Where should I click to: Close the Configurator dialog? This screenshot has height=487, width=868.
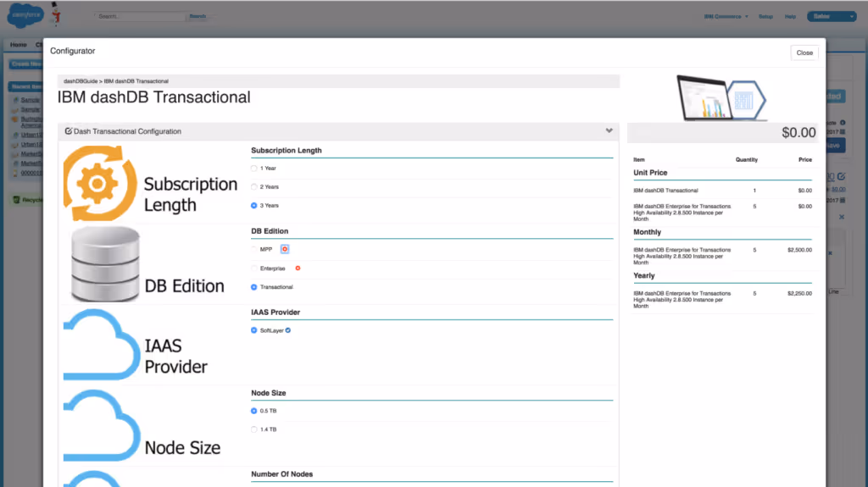(804, 53)
